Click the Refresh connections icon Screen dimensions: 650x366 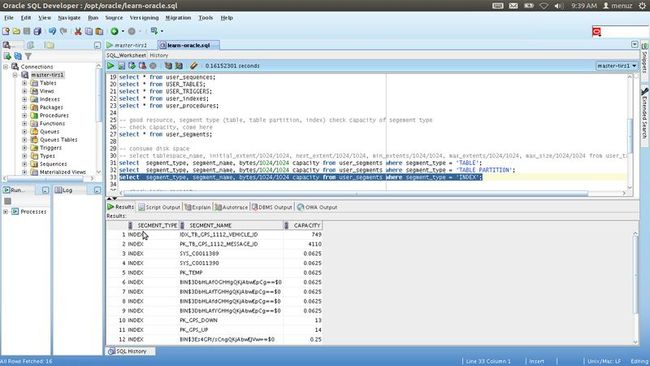click(18, 56)
